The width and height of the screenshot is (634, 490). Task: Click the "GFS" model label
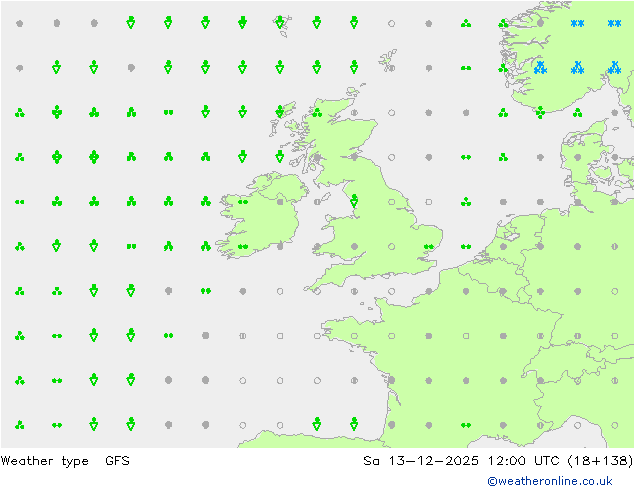click(x=117, y=460)
